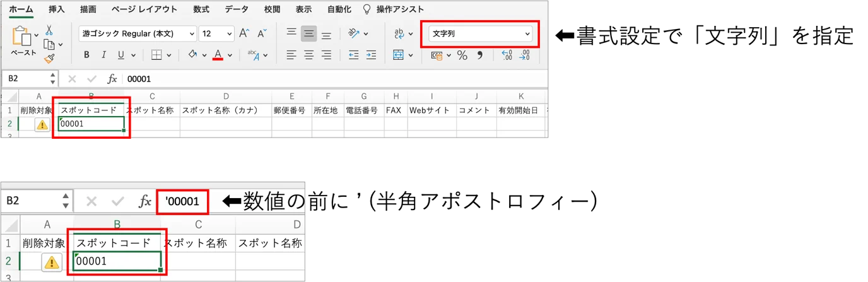Viewport: 868px width, 282px height.
Task: Click the text orientation icon
Action: pos(354,33)
